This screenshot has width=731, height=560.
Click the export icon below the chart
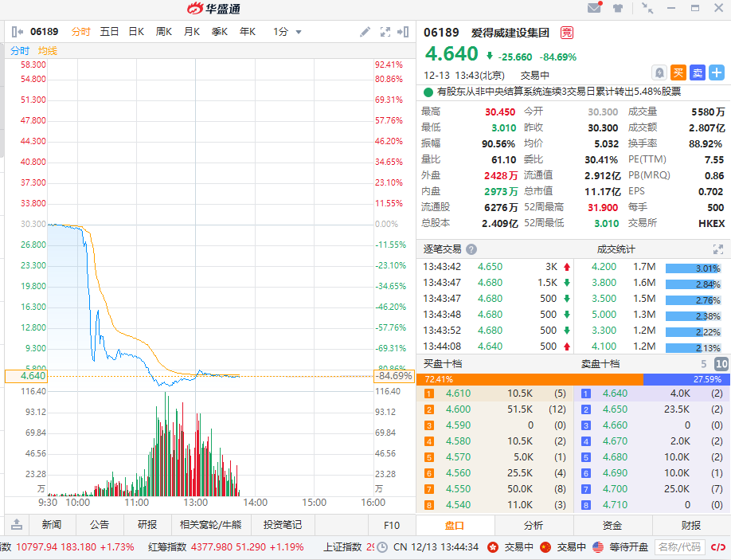click(17, 525)
